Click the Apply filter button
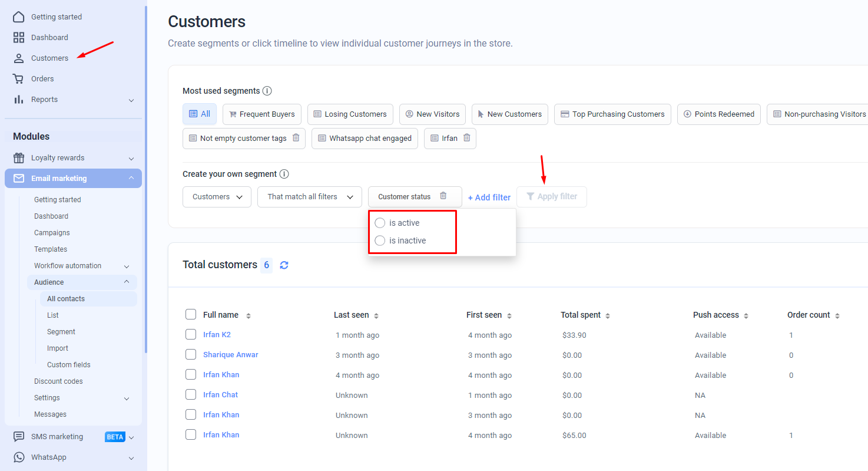The width and height of the screenshot is (868, 471). (x=552, y=197)
